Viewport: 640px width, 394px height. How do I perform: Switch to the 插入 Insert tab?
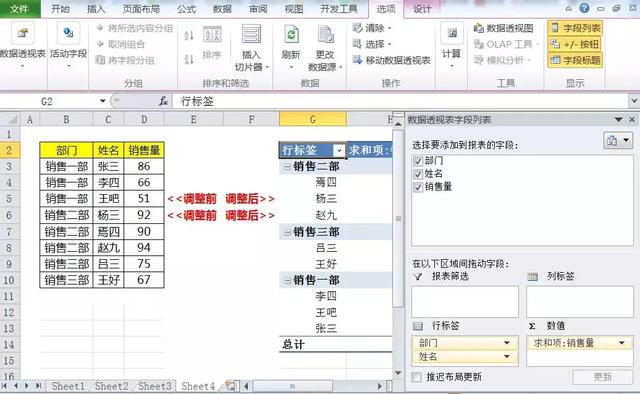click(96, 9)
